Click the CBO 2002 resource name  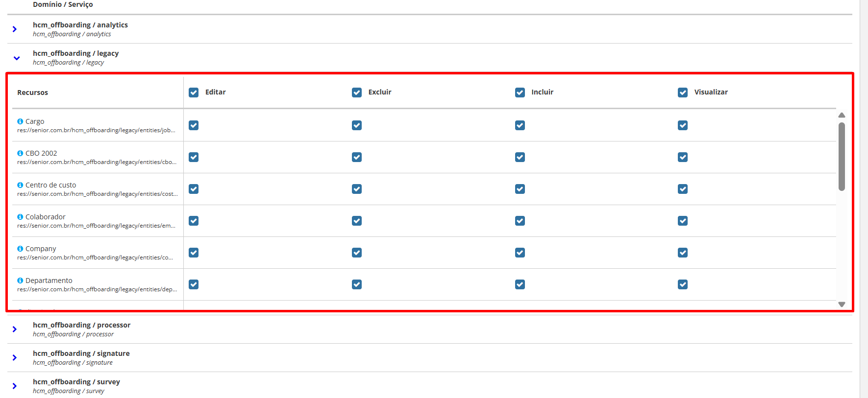[x=41, y=153]
